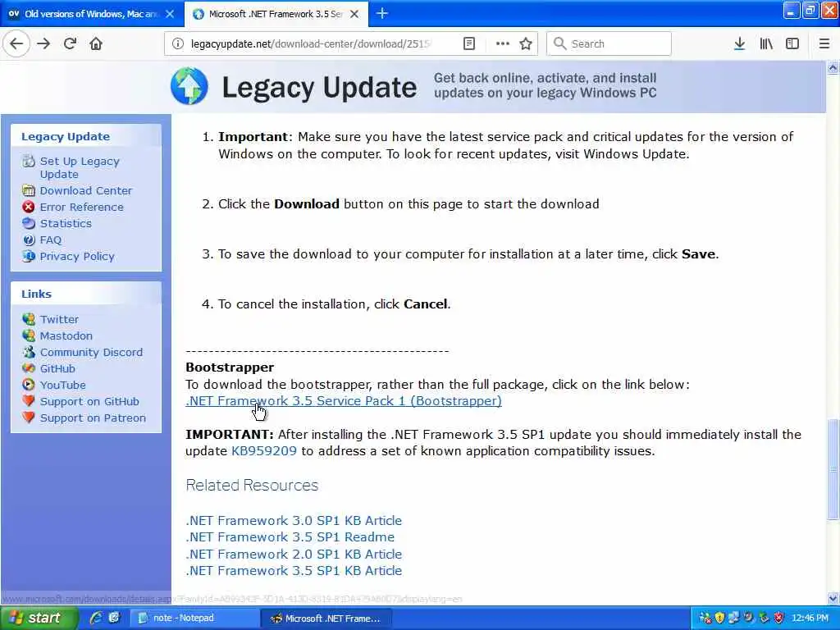Click the Statistics sidebar icon
840x630 pixels.
(x=29, y=223)
